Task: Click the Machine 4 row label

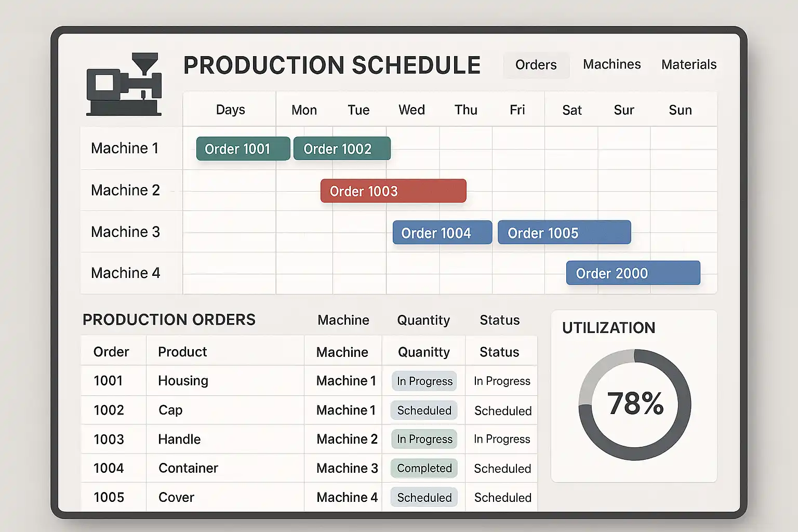Action: [125, 273]
